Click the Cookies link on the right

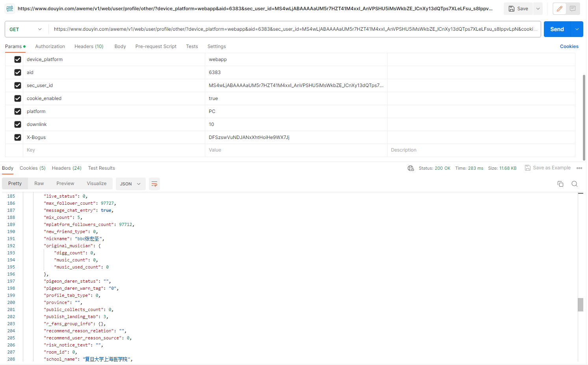(x=569, y=46)
